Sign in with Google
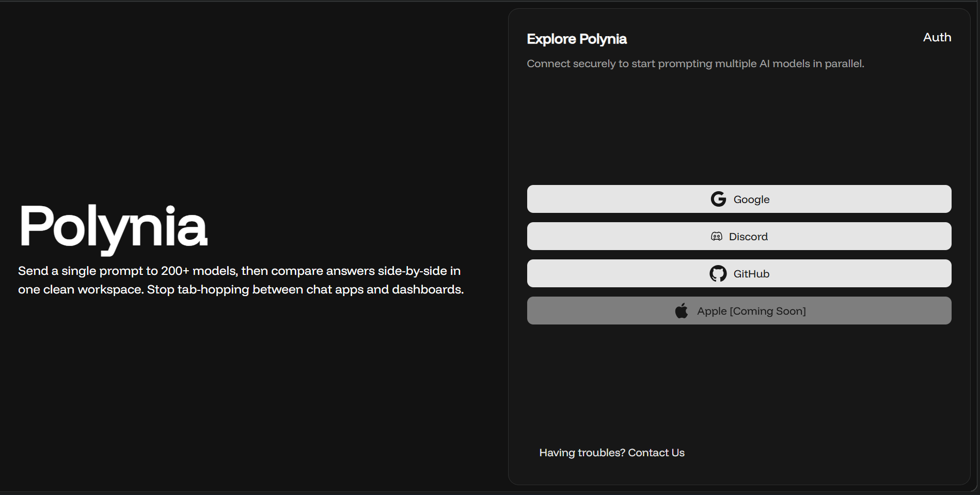This screenshot has height=495, width=980. 739,199
